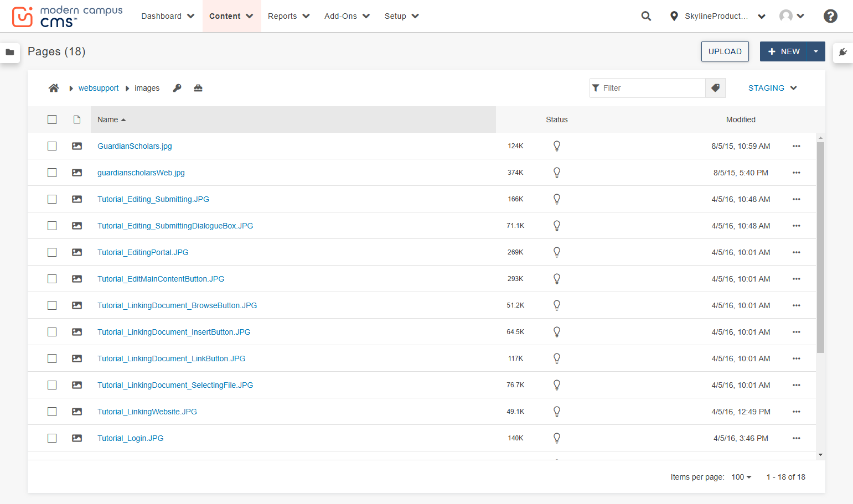Open more actions for Tutorial_Login.JPG row
853x504 pixels.
[797, 438]
